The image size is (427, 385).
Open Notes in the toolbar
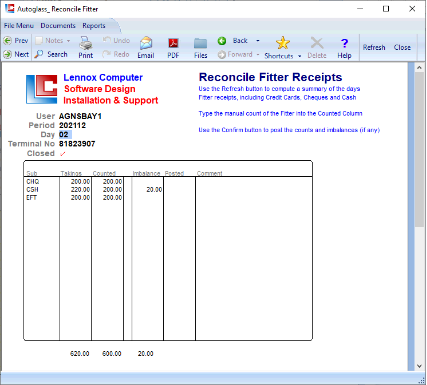50,41
